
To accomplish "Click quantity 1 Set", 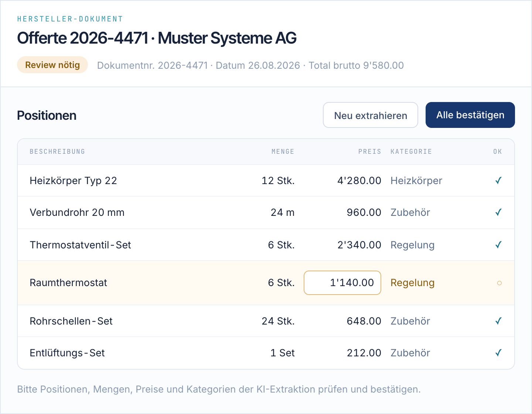I will pyautogui.click(x=283, y=353).
